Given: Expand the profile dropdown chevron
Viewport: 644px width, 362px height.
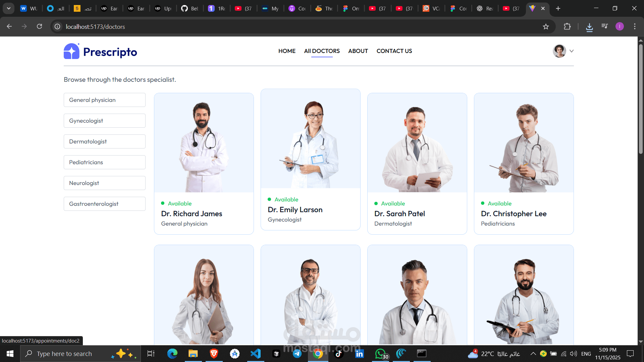Looking at the screenshot, I should coord(572,51).
